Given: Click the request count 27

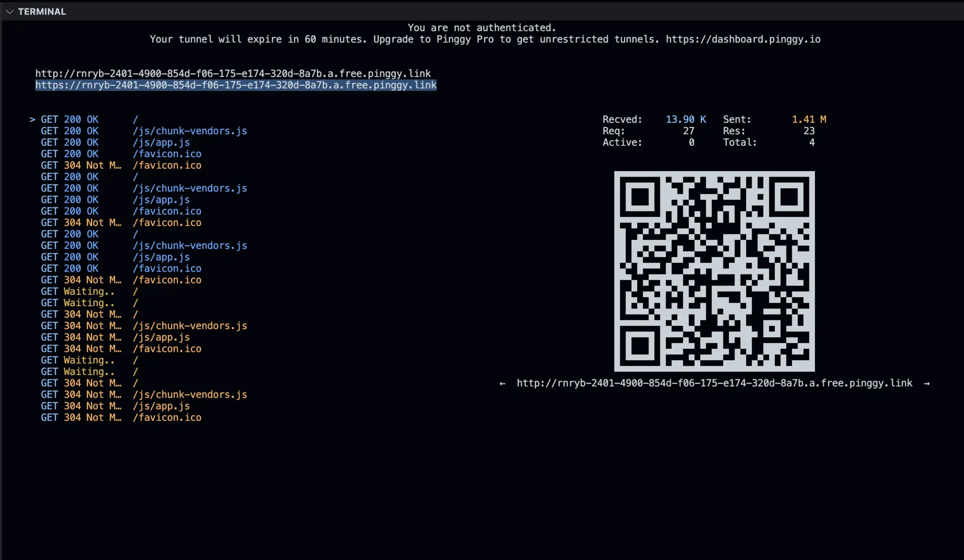Looking at the screenshot, I should [688, 131].
